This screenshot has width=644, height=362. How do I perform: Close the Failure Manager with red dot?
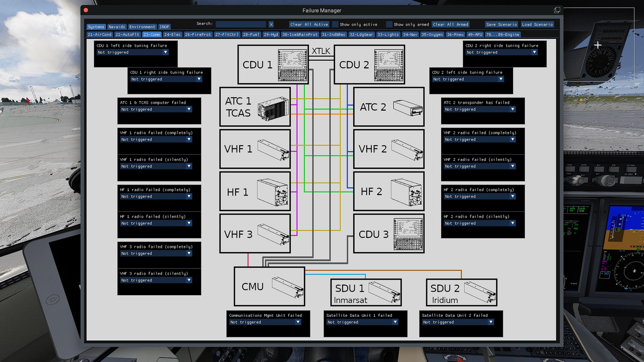point(86,10)
